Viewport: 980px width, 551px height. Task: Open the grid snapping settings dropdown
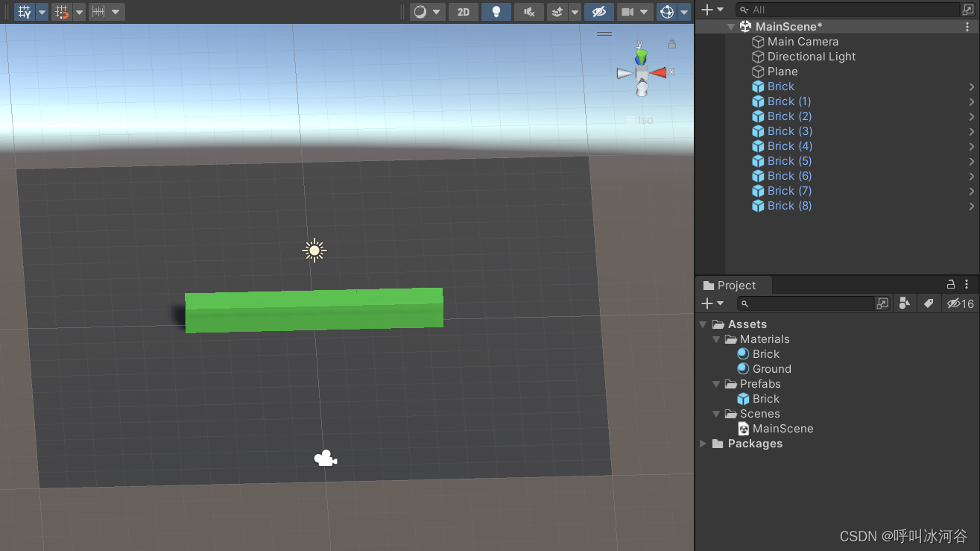tap(79, 12)
